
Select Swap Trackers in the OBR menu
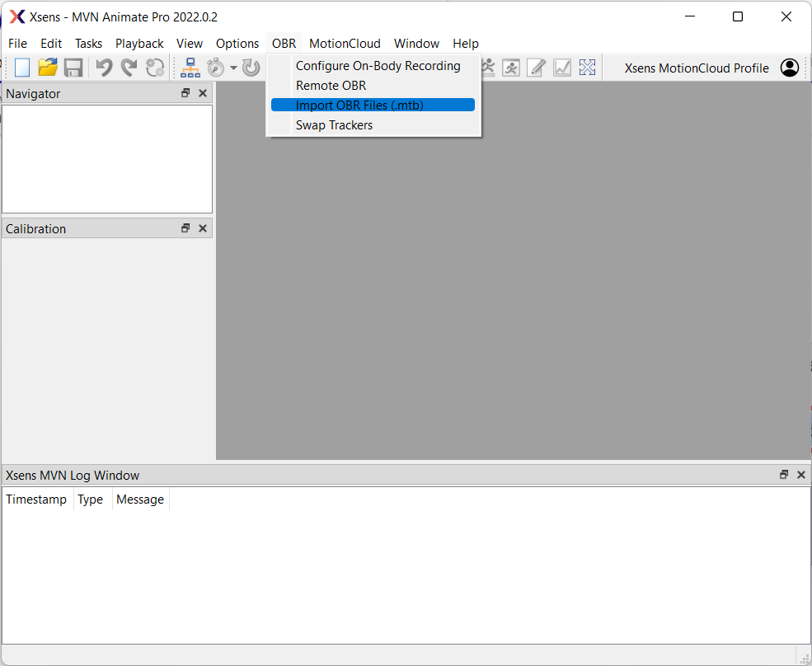click(334, 125)
